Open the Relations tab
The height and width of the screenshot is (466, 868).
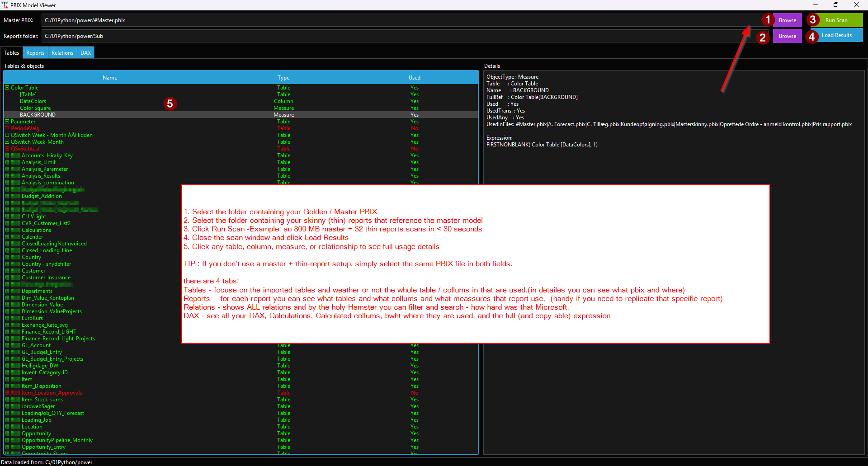click(x=62, y=53)
